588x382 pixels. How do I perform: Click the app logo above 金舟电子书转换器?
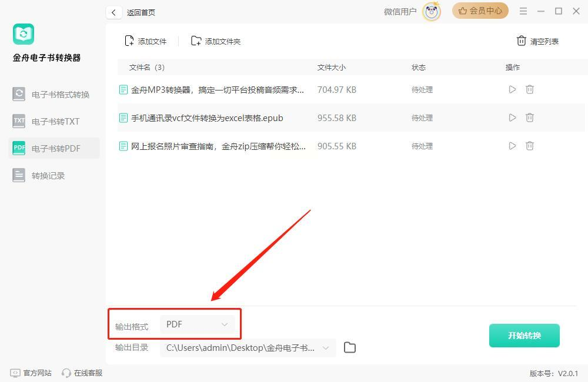click(x=24, y=34)
